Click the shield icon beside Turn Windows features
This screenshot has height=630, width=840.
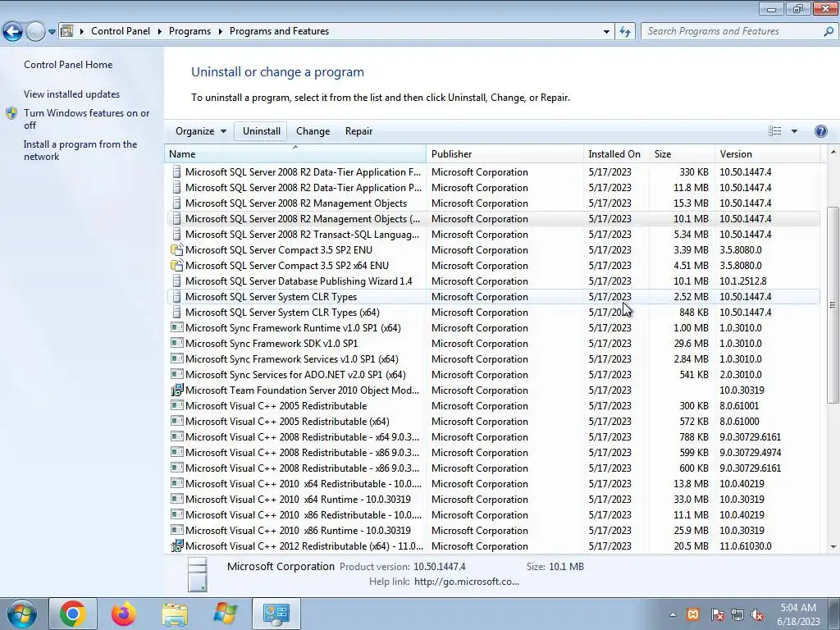click(x=11, y=113)
